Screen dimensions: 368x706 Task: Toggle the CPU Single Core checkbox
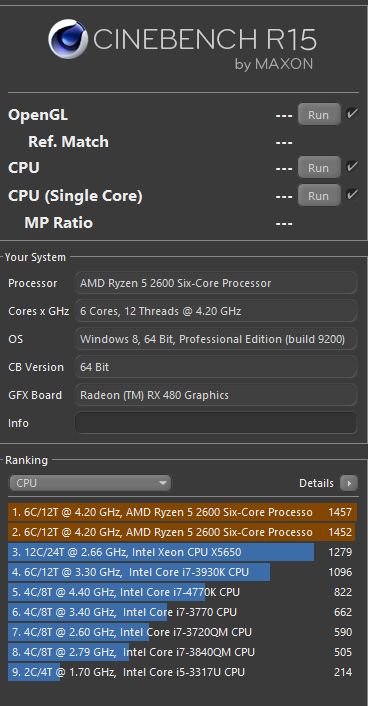click(352, 195)
